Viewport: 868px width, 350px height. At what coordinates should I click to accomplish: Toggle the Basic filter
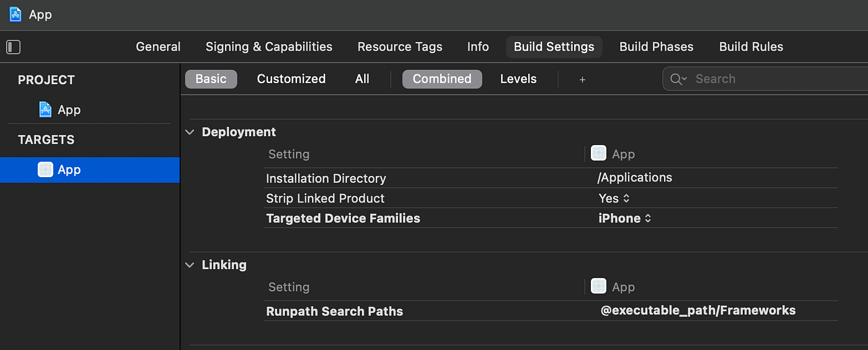[x=211, y=79]
